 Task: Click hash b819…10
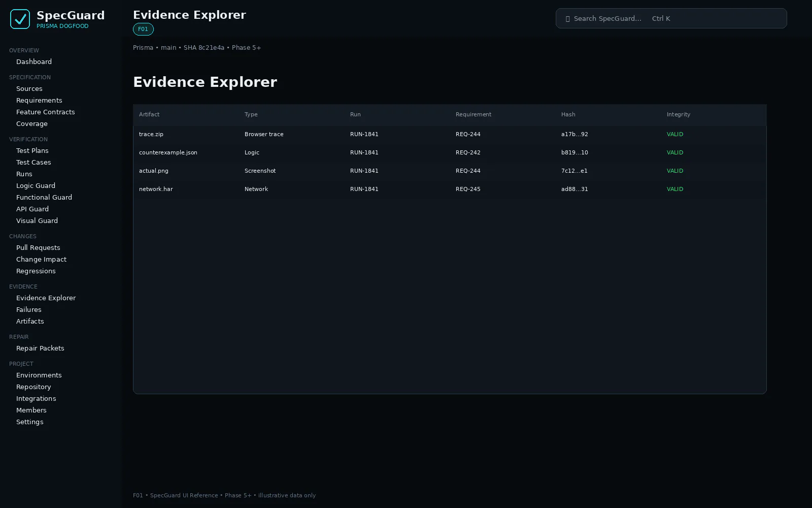[574, 152]
